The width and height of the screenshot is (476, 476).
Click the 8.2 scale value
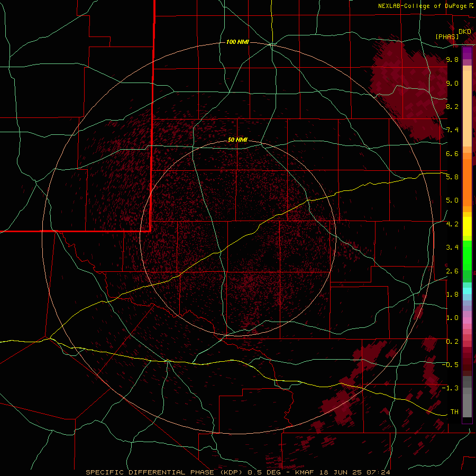(x=452, y=106)
